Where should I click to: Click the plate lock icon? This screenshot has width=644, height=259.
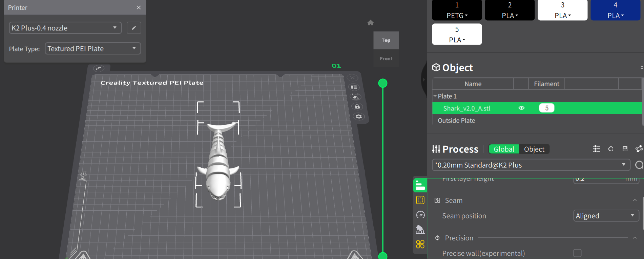pos(357,107)
